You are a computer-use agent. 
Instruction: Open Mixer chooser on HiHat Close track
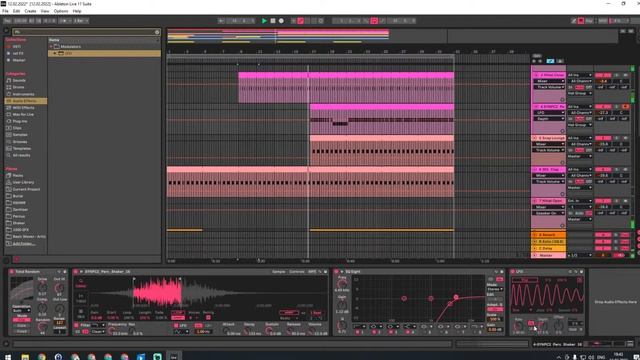549,81
